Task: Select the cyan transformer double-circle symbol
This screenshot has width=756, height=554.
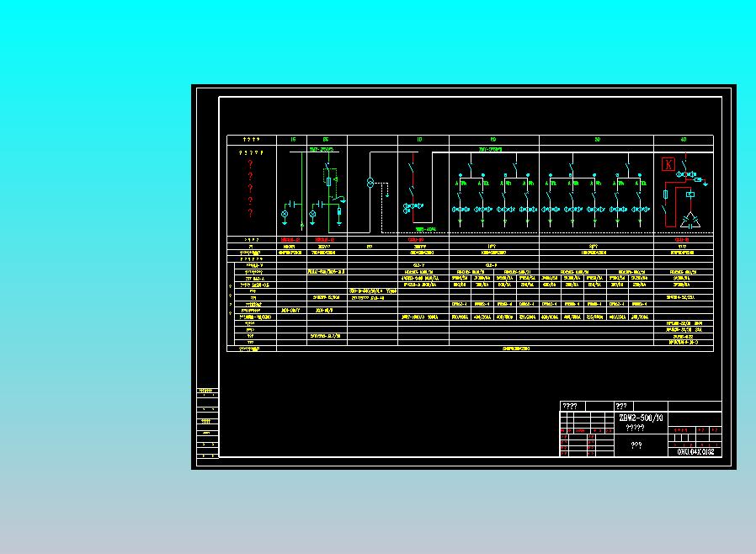Action: [x=370, y=183]
